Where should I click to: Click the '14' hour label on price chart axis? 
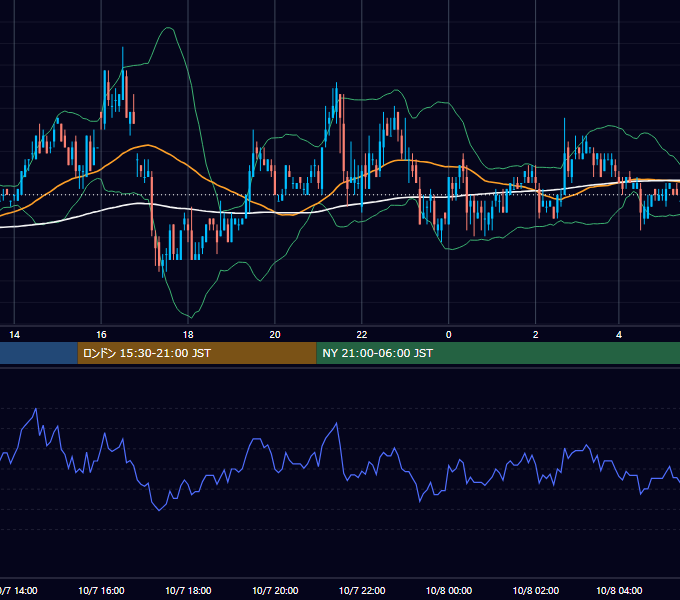pos(15,335)
